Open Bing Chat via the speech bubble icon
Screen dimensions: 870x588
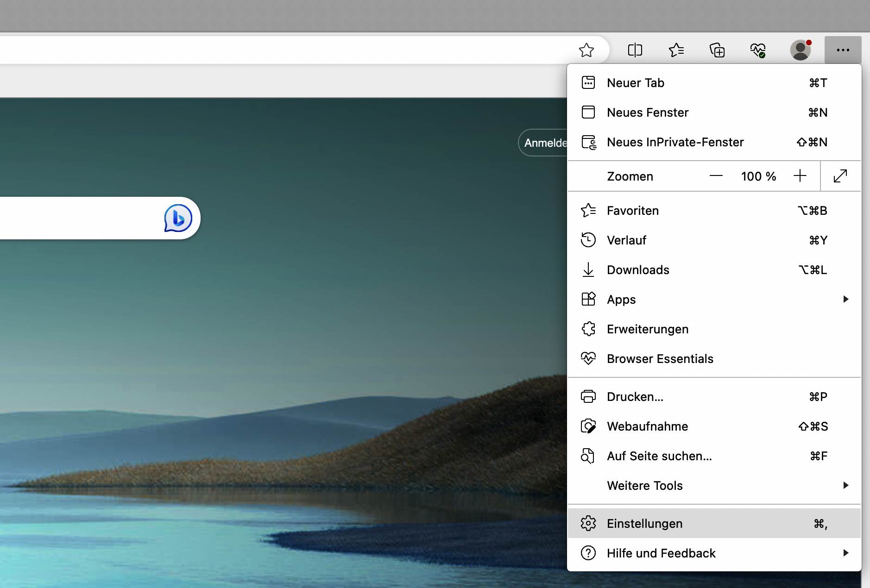point(178,218)
